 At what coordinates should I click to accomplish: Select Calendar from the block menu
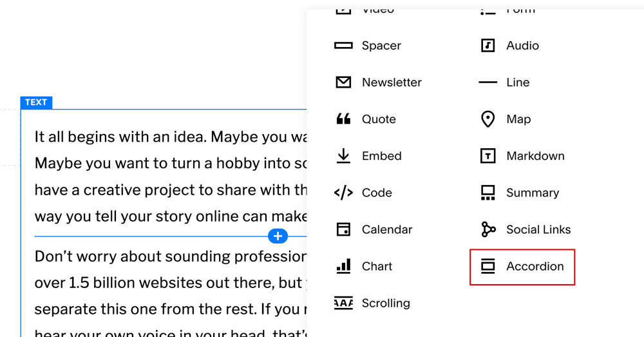click(x=387, y=229)
